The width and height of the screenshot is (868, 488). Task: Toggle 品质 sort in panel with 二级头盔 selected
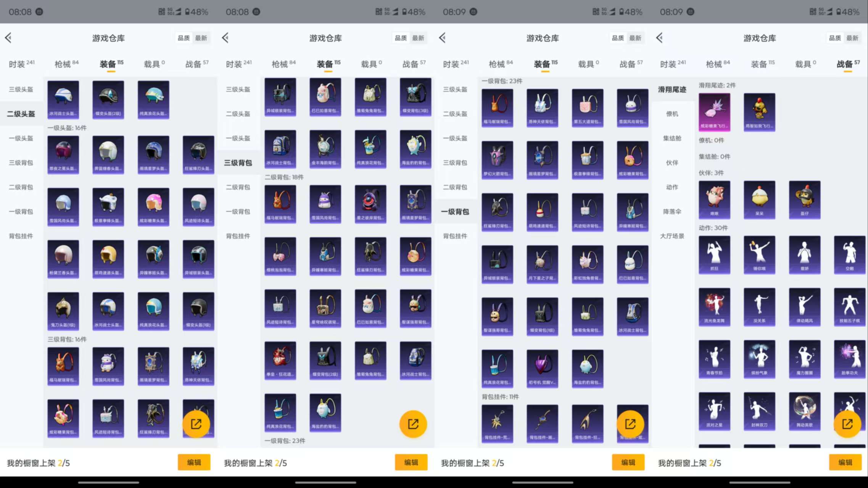point(184,38)
